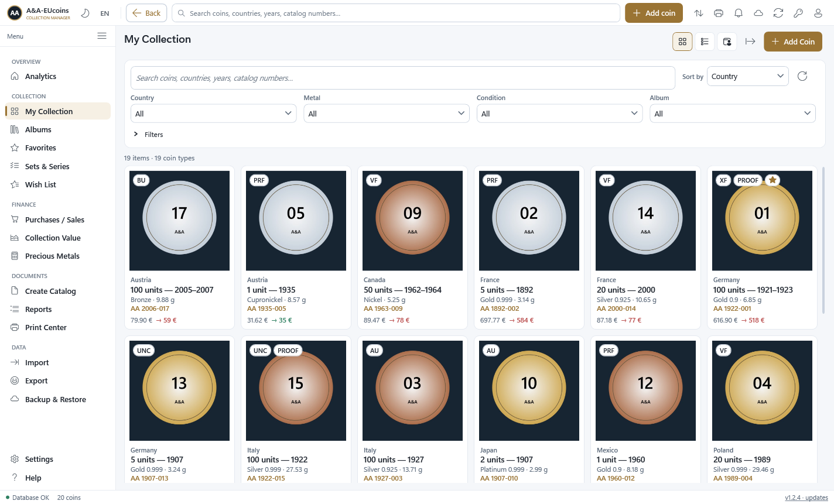
Task: Open Purchases / Sales in the sidebar
Action: click(x=57, y=220)
